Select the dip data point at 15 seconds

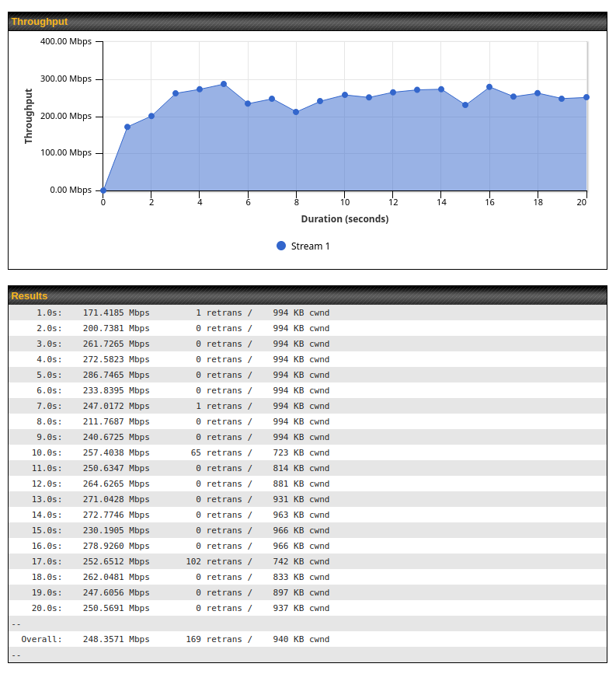[x=465, y=105]
